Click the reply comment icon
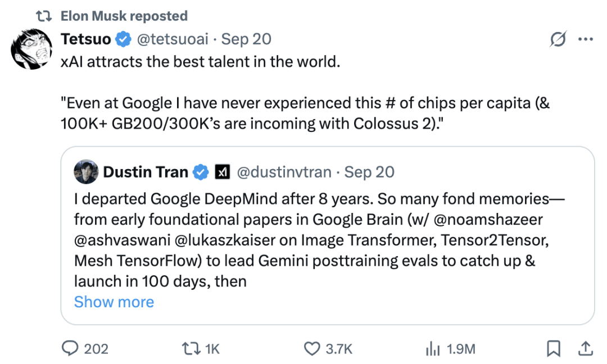The image size is (607, 364). (70, 349)
